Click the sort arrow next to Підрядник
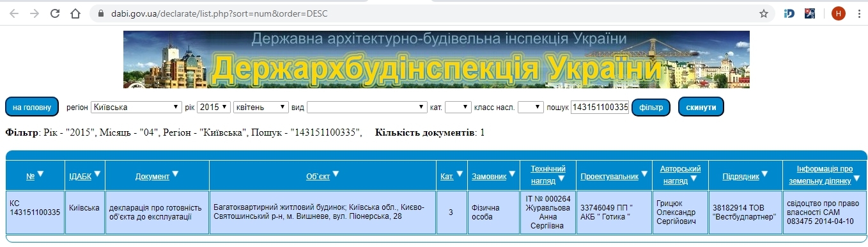Screen dimensions: 868x247 [x=765, y=173]
